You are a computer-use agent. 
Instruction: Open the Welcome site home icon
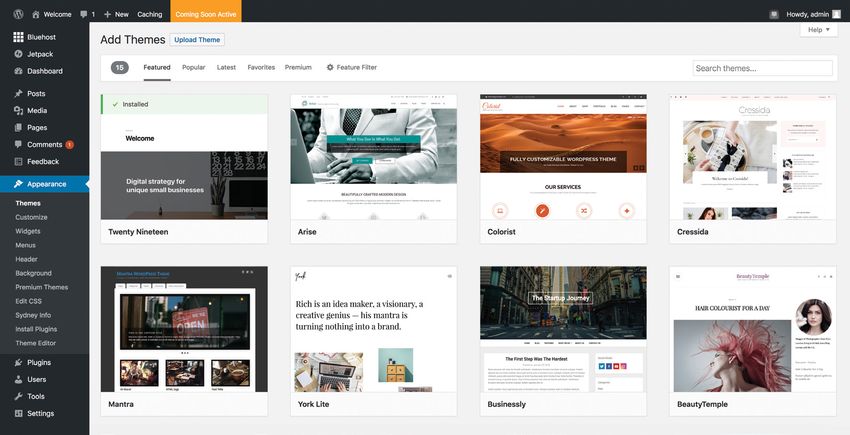tap(36, 14)
